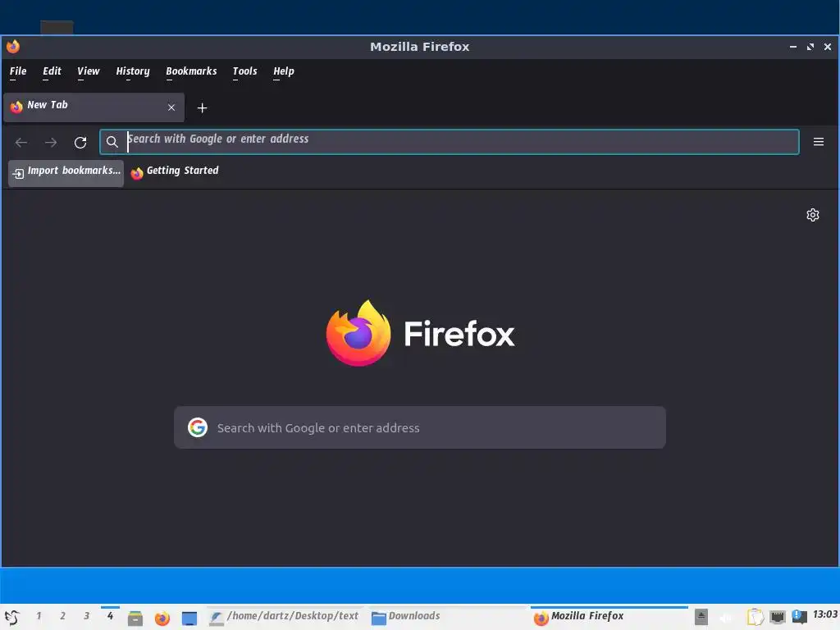
Task: Reload the current page
Action: click(x=80, y=142)
